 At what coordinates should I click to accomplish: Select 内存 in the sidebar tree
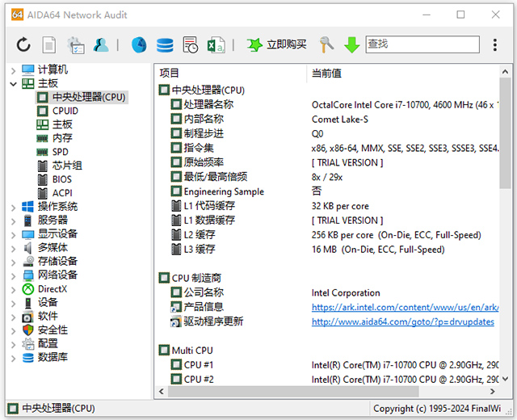coord(62,138)
